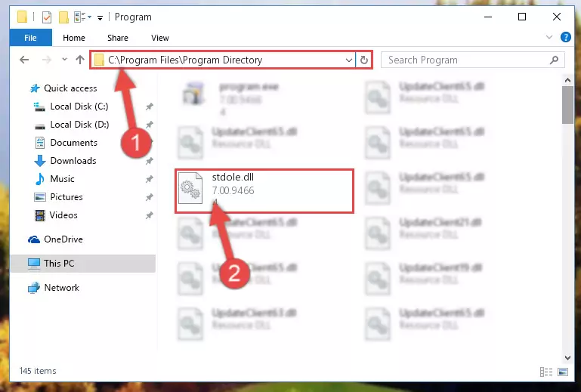581x392 pixels.
Task: Click pin icon beside Local Disk (D:)
Action: point(149,125)
